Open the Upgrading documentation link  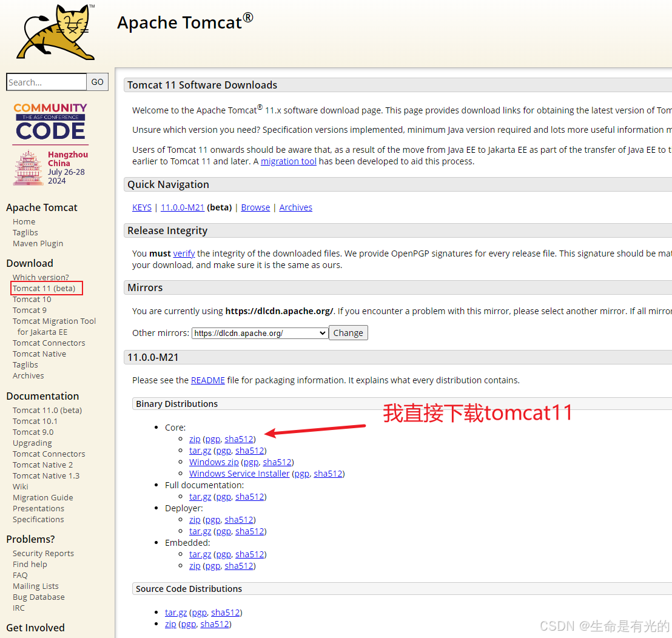point(32,443)
